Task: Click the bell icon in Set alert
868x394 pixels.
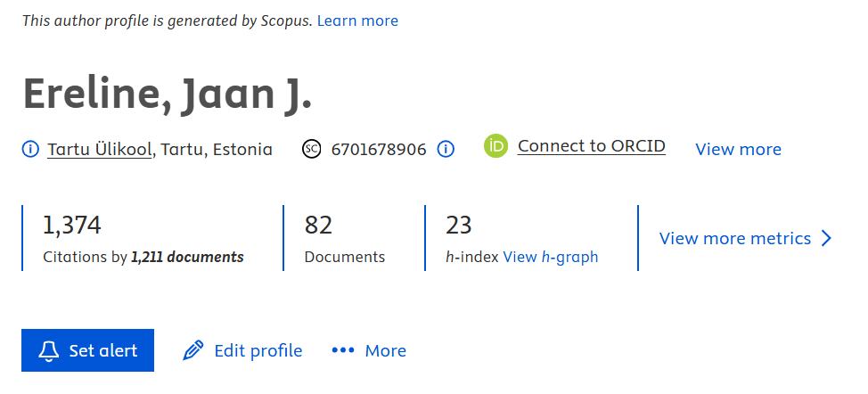Action: click(x=49, y=350)
